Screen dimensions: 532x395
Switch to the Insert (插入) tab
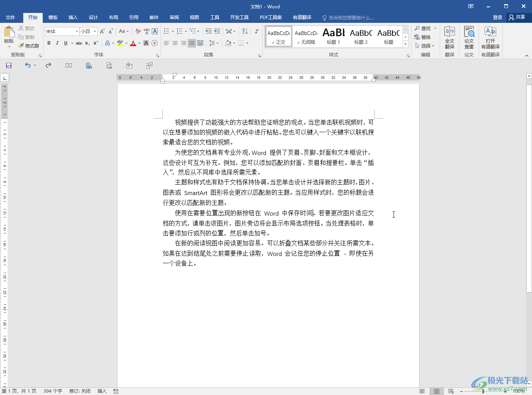(73, 18)
